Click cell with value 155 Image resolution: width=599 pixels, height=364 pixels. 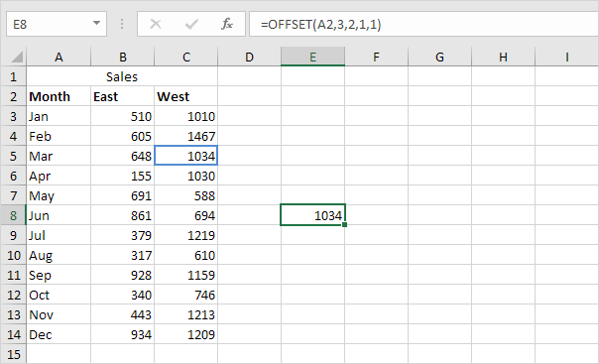[123, 177]
